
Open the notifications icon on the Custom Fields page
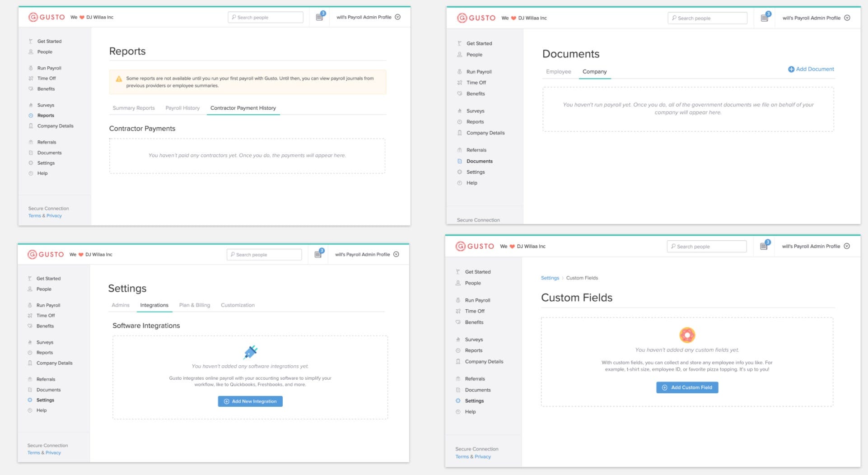pos(764,246)
